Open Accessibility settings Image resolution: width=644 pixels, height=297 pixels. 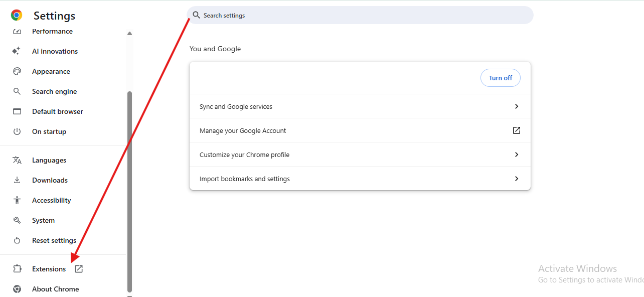coord(52,200)
